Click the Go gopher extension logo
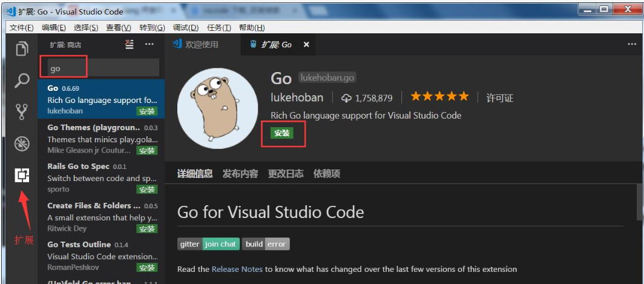Image resolution: width=644 pixels, height=284 pixels. (x=218, y=108)
